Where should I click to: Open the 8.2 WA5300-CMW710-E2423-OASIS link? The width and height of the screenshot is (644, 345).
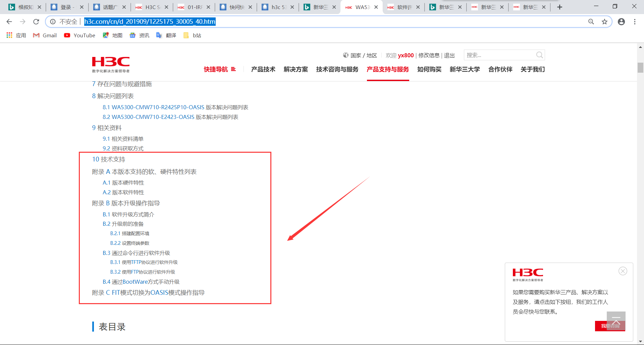point(170,117)
